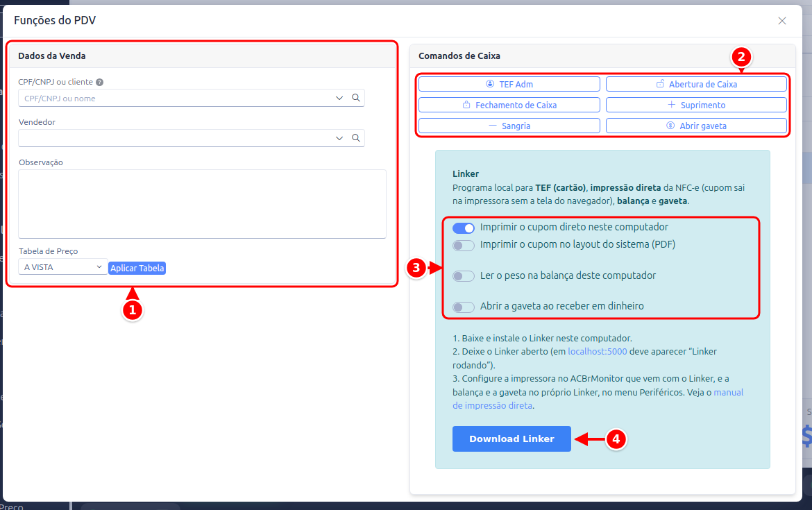This screenshot has height=510, width=812.
Task: Click Abertura de Caixa button
Action: (x=696, y=84)
